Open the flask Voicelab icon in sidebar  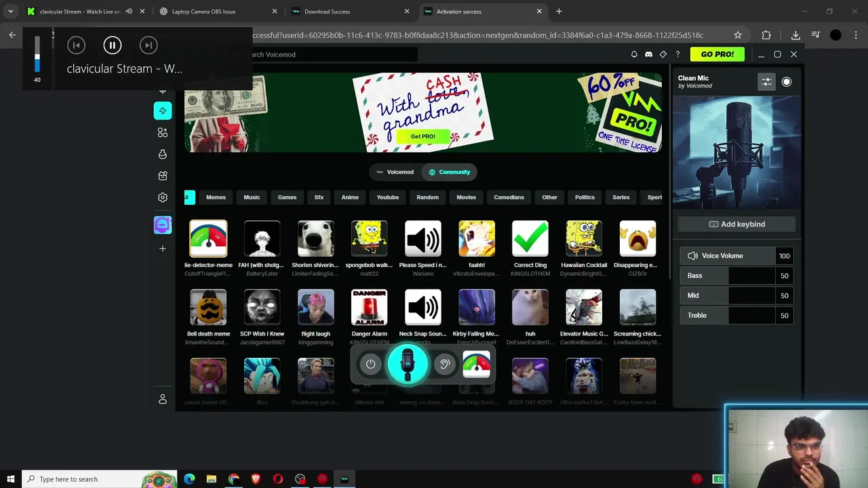pyautogui.click(x=163, y=154)
